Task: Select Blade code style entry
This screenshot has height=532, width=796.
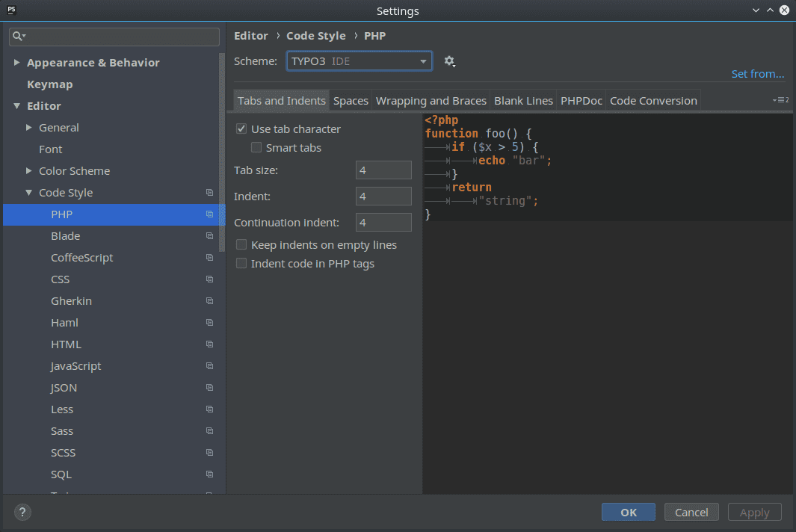Action: [x=66, y=236]
